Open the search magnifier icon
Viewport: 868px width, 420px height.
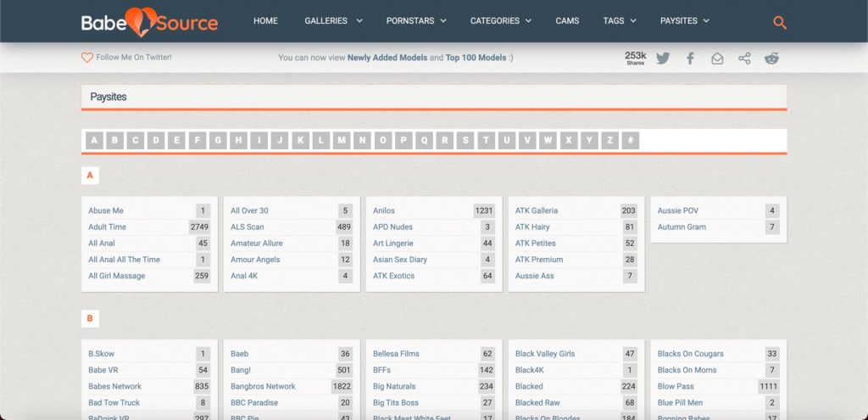click(780, 23)
